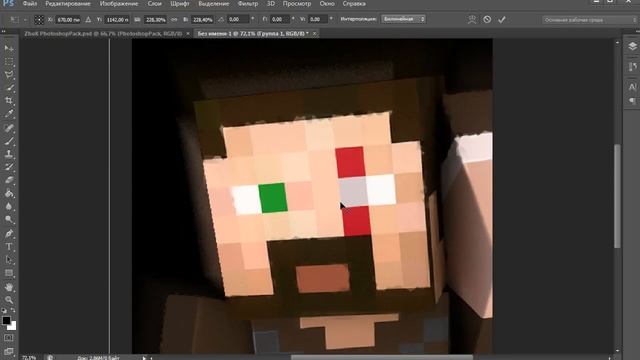Open the Paragraph panel icon

pos(632,100)
